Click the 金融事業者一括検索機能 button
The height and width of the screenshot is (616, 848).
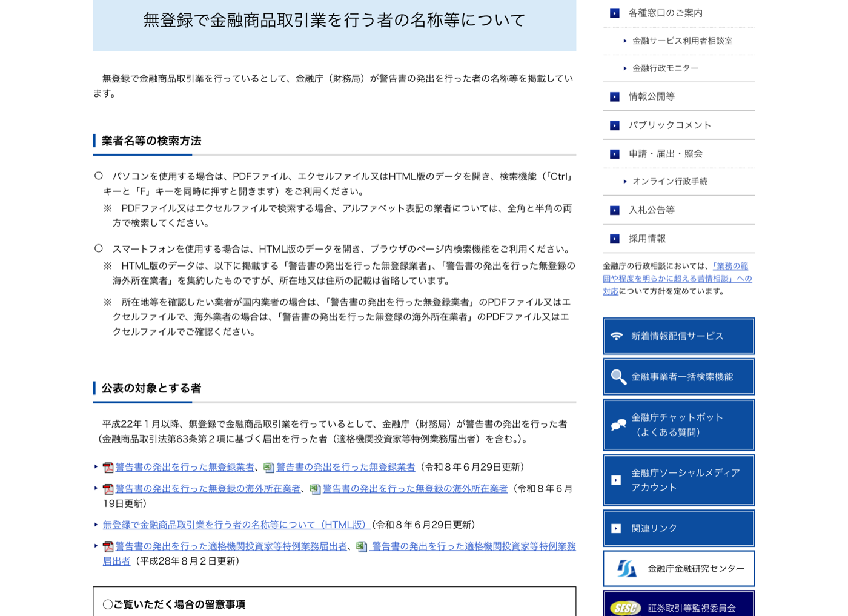click(x=678, y=377)
